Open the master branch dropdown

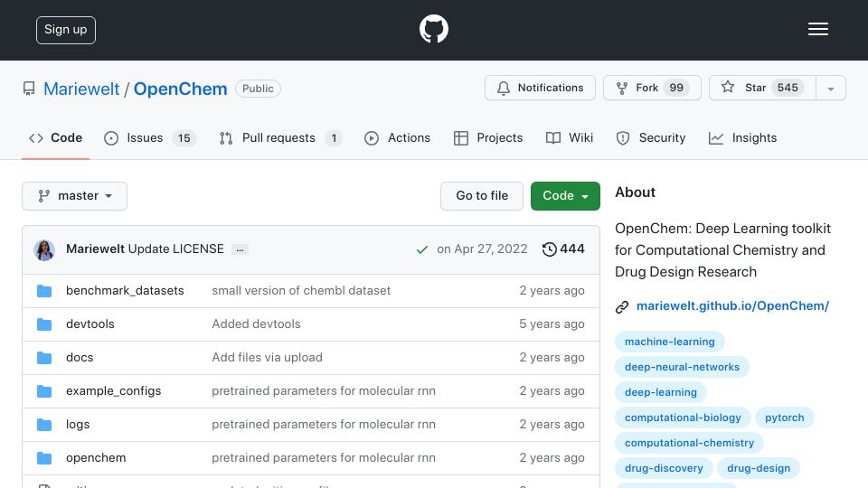[75, 196]
